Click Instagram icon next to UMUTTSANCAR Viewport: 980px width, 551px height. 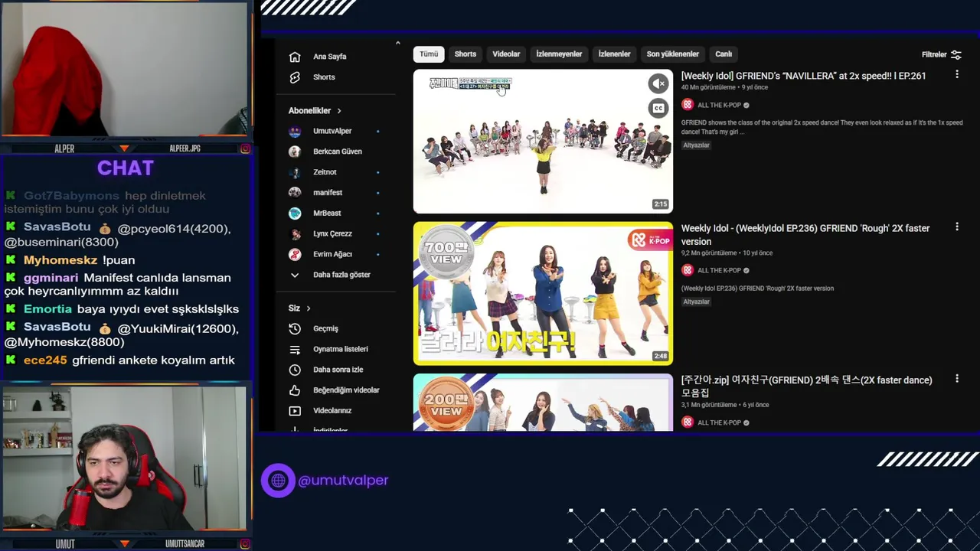pyautogui.click(x=245, y=544)
